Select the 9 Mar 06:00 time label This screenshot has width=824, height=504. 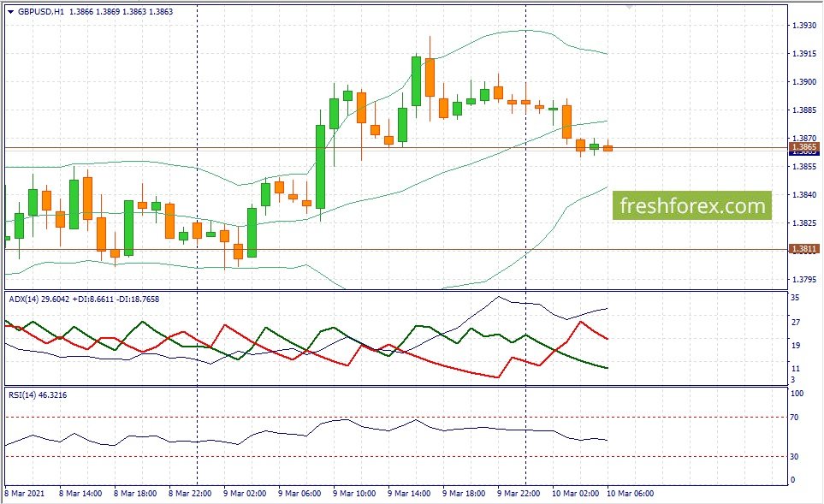299,494
